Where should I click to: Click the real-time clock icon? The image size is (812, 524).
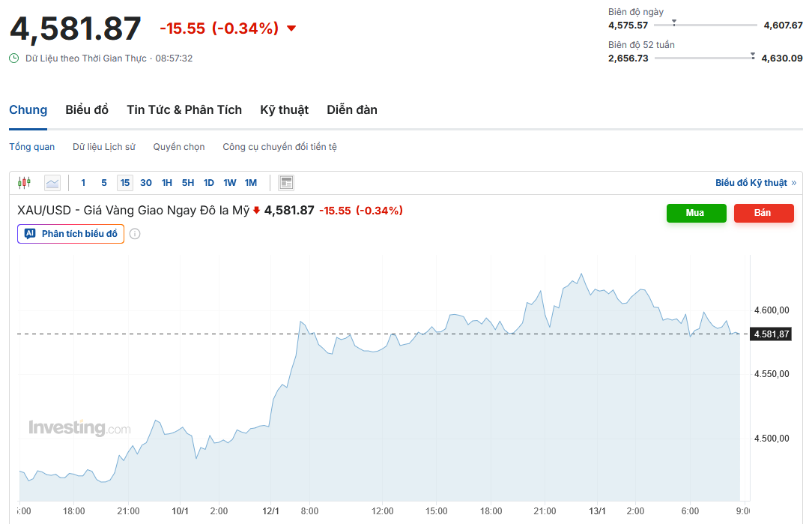tap(14, 58)
